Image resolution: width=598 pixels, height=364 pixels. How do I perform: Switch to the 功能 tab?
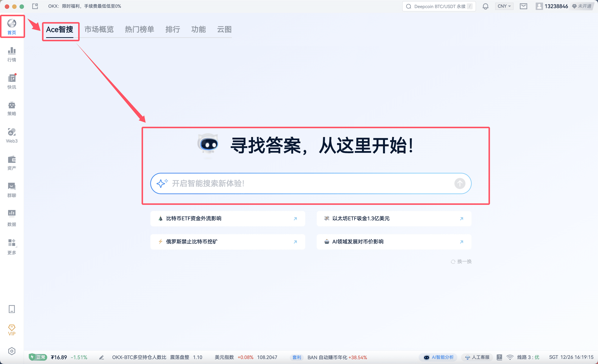pos(199,30)
